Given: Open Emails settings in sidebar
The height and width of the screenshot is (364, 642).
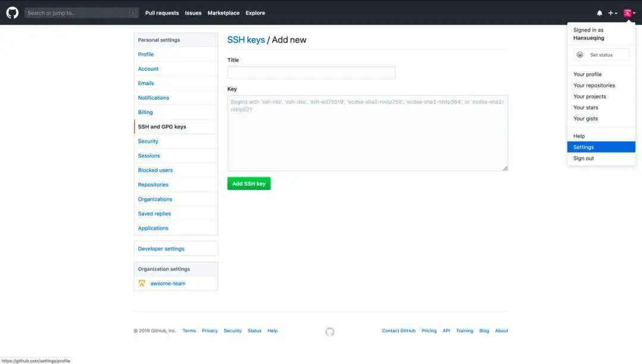Looking at the screenshot, I should point(175,83).
